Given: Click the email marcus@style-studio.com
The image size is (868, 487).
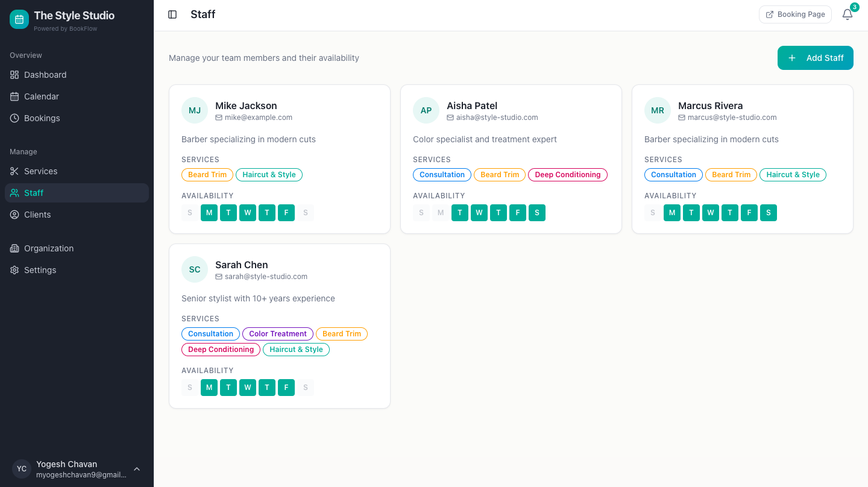Looking at the screenshot, I should tap(732, 118).
